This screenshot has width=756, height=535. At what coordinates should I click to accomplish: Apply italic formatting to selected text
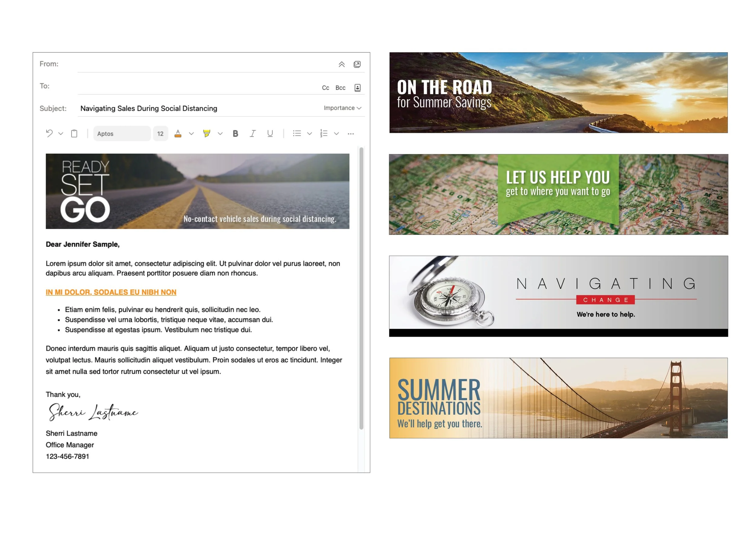(x=252, y=134)
